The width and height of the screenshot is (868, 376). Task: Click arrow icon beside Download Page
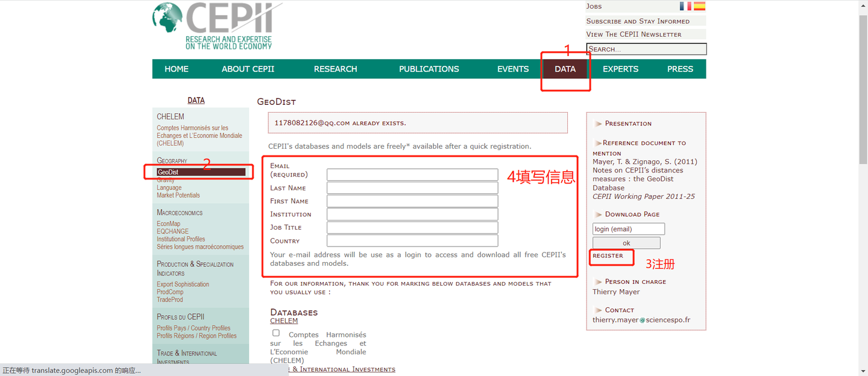tap(598, 215)
